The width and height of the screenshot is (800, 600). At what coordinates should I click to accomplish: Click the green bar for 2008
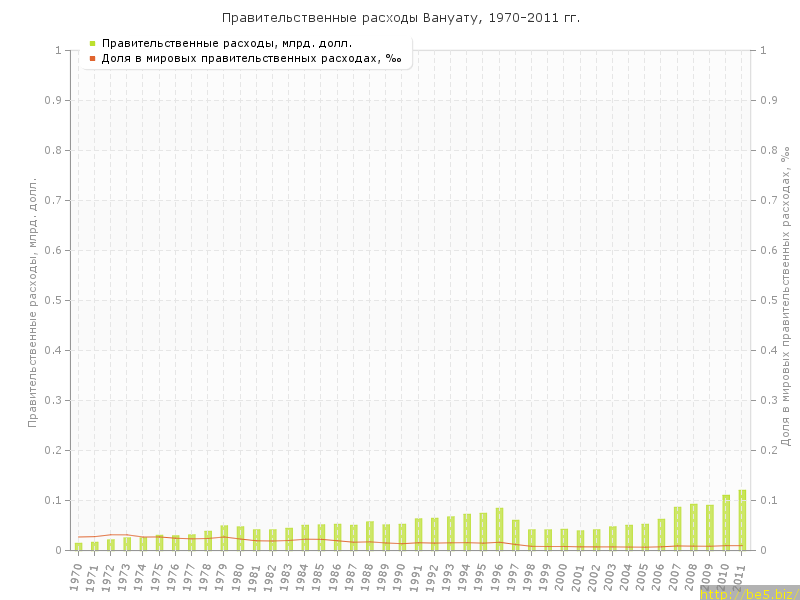pos(693,527)
